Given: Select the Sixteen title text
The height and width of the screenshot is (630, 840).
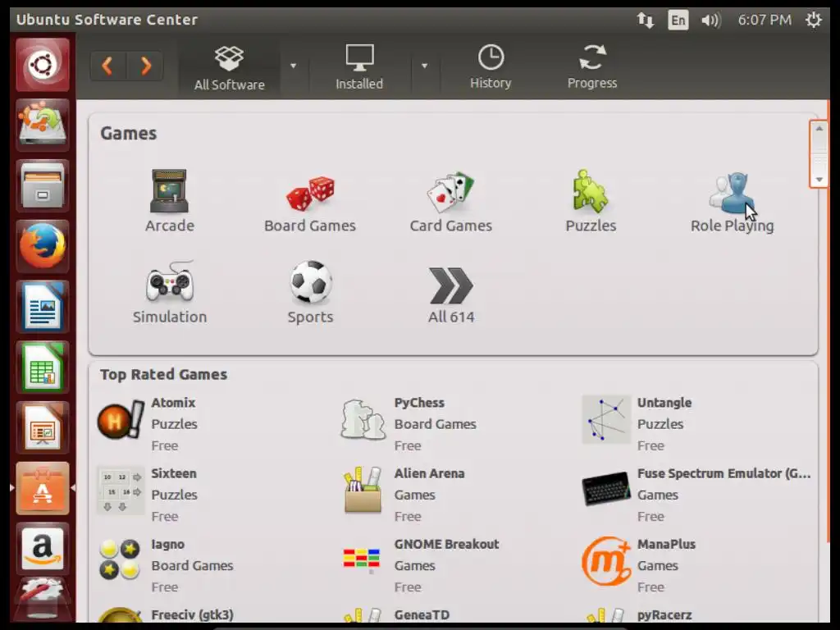Looking at the screenshot, I should point(174,473).
